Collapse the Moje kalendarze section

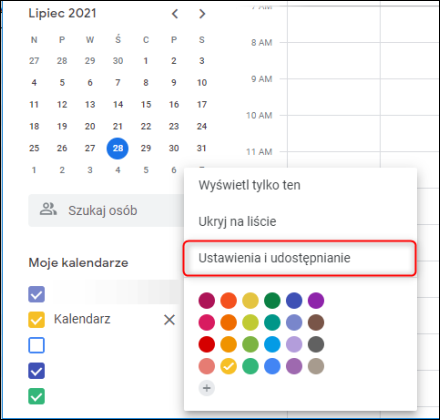pos(78,263)
